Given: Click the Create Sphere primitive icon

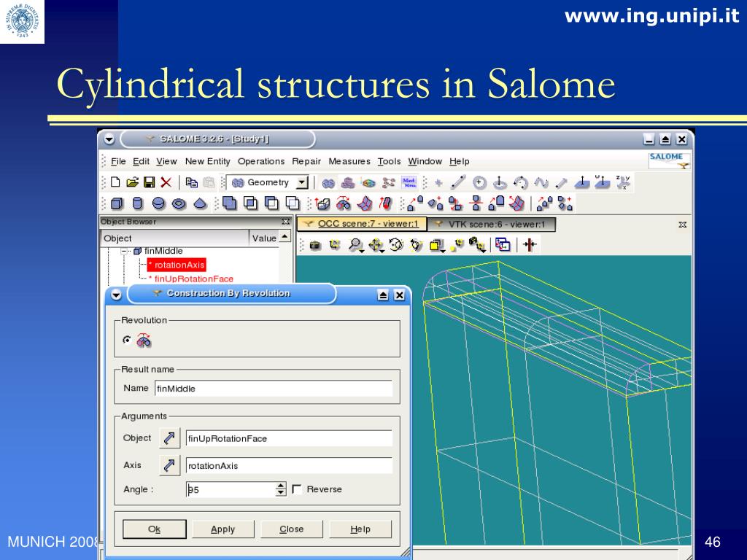Looking at the screenshot, I should pos(158,204).
